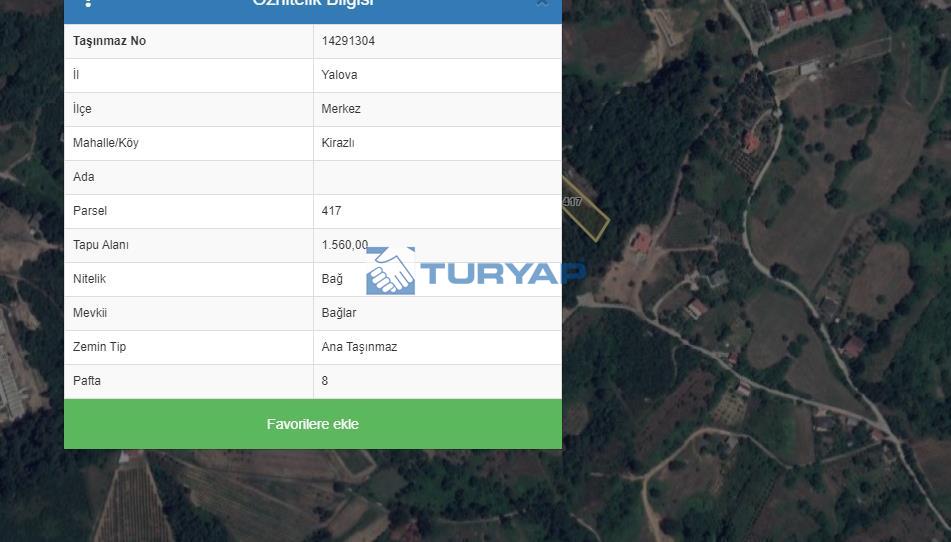Select the value 8 in the Pafta row
Image resolution: width=951 pixels, height=542 pixels.
pos(324,380)
